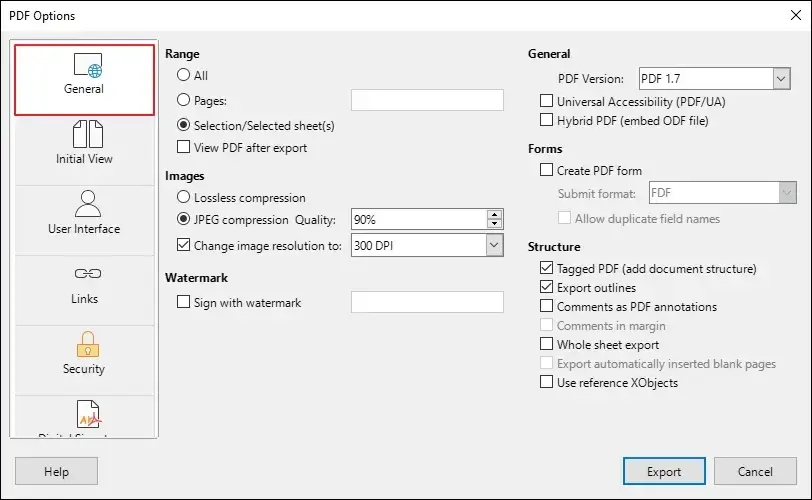812x500 pixels.
Task: Open the Links chain icon
Action: pyautogui.click(x=88, y=273)
